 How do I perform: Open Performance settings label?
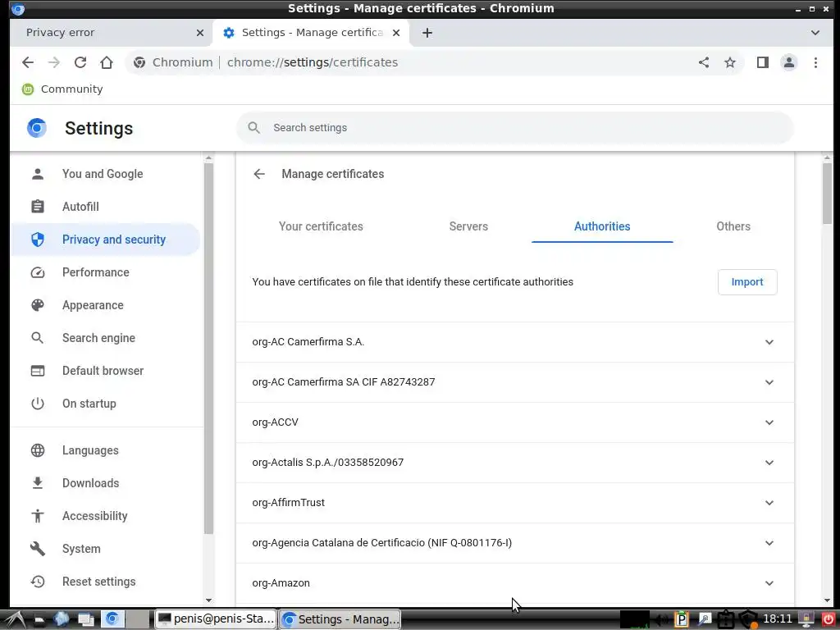[x=96, y=272]
